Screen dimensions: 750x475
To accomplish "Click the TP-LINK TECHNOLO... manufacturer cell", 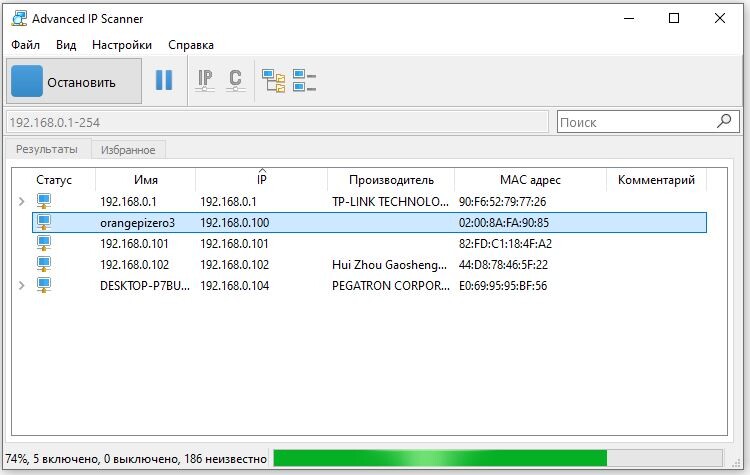I will point(390,202).
